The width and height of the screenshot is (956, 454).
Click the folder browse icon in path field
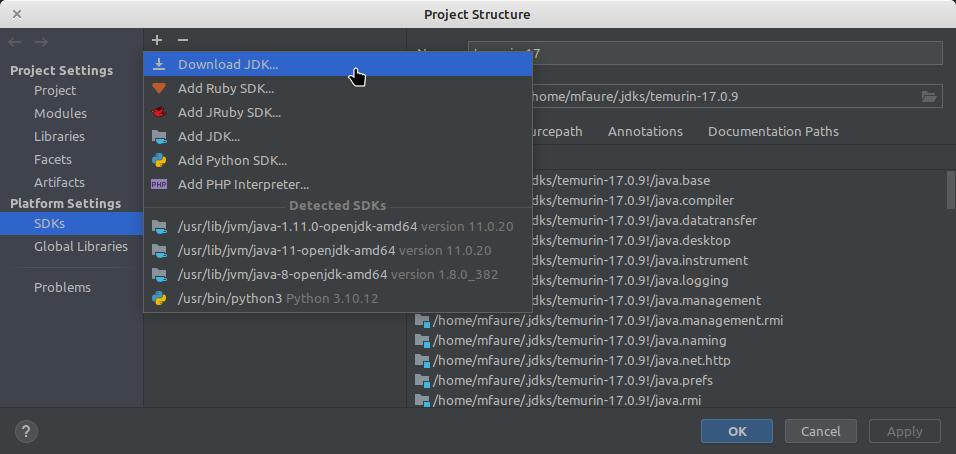[929, 97]
